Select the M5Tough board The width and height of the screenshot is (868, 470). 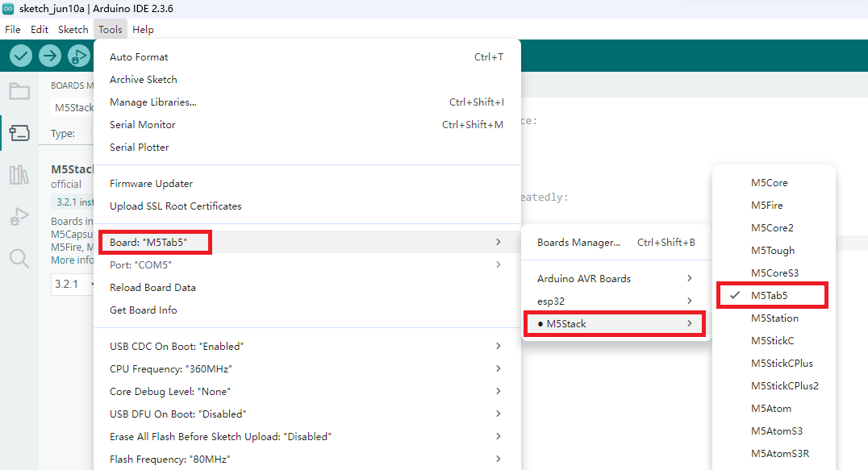coord(774,251)
